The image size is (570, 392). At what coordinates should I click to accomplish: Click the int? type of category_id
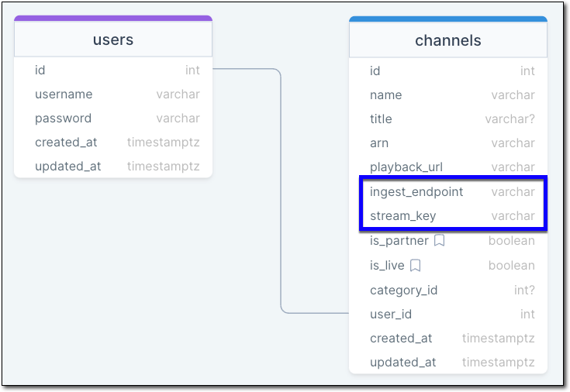[x=524, y=290]
